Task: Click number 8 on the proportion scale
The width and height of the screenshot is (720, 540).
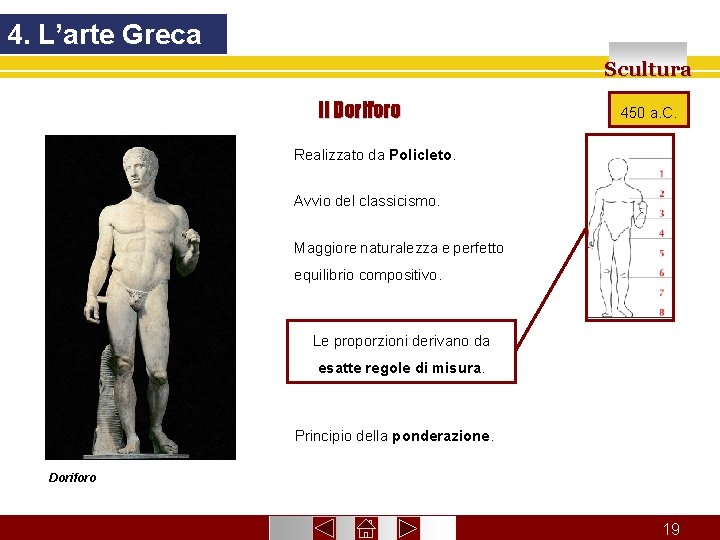Action: (662, 312)
